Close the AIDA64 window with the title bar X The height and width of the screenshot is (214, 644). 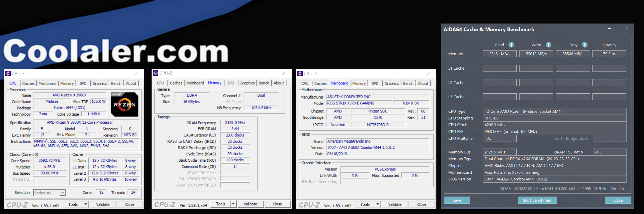[x=626, y=29]
